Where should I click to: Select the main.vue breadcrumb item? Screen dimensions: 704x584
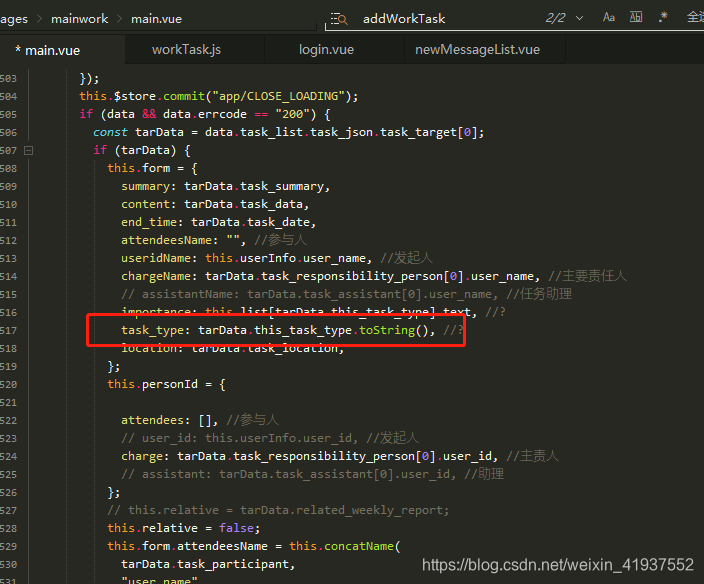[156, 19]
